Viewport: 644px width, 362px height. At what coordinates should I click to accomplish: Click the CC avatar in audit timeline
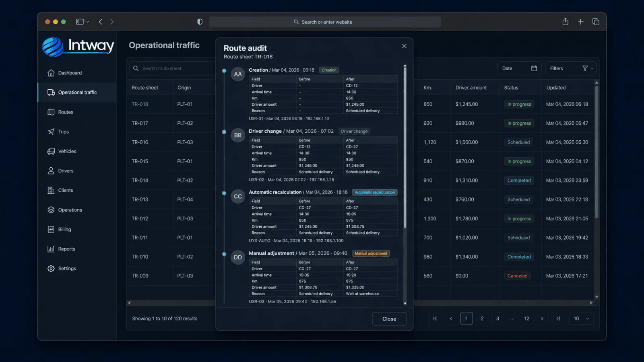[x=238, y=196]
